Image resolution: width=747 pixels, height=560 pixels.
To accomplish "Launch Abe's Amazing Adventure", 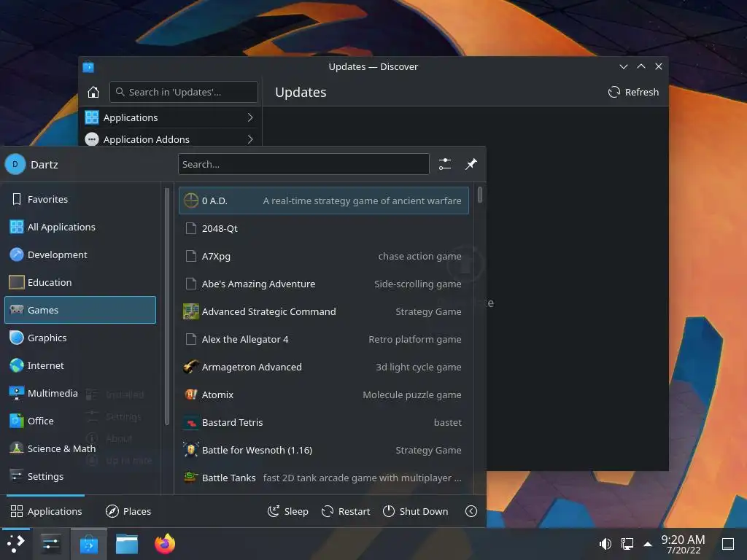I will pos(323,284).
